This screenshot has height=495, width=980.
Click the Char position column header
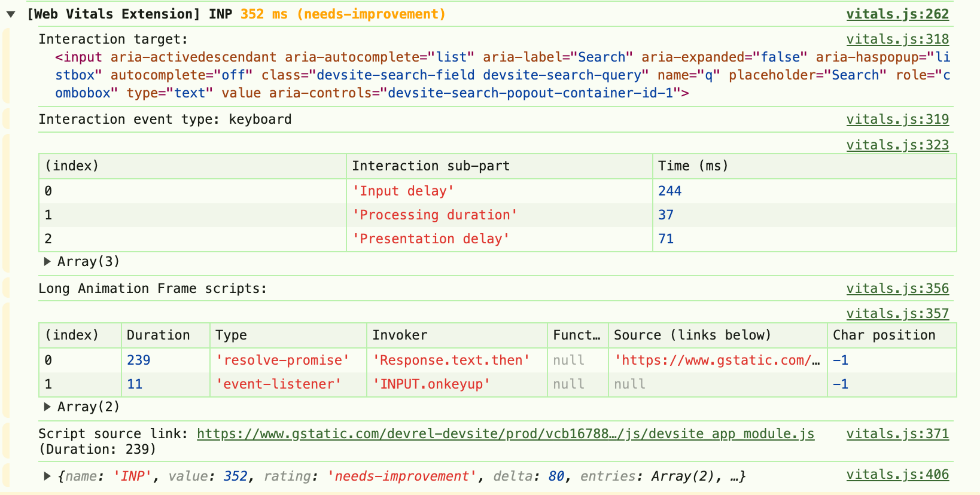click(884, 335)
